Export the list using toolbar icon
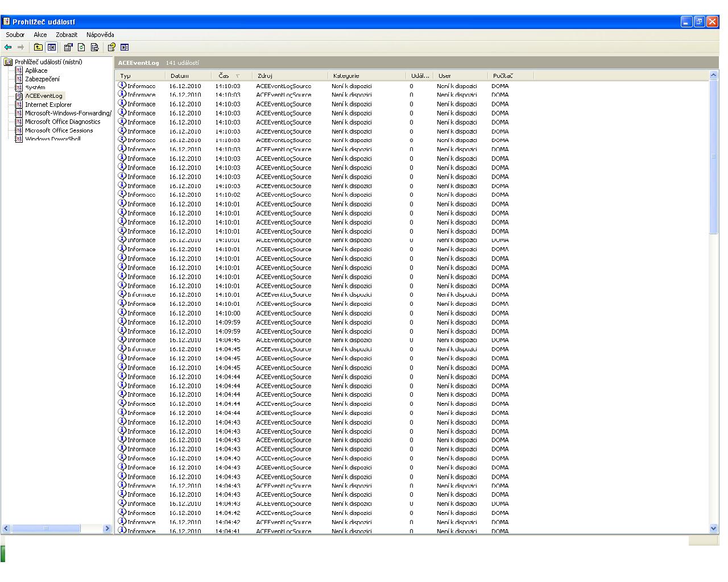This screenshot has height=582, width=728. tap(94, 47)
